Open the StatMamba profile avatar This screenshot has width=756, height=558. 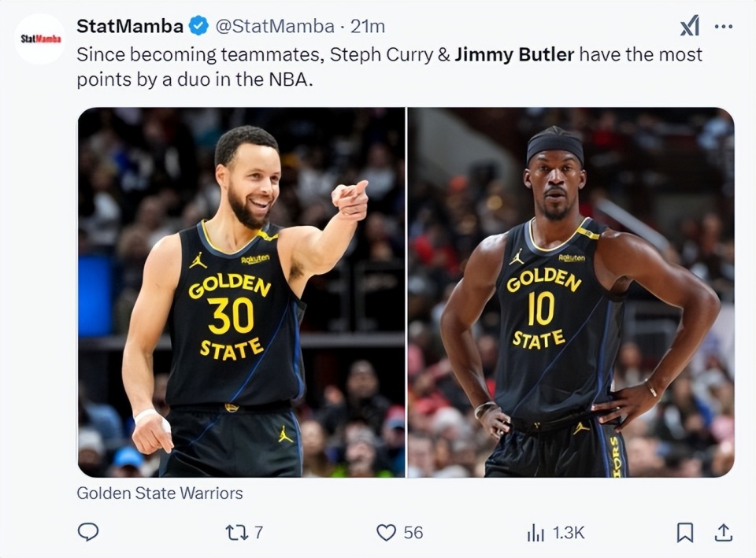tap(40, 39)
